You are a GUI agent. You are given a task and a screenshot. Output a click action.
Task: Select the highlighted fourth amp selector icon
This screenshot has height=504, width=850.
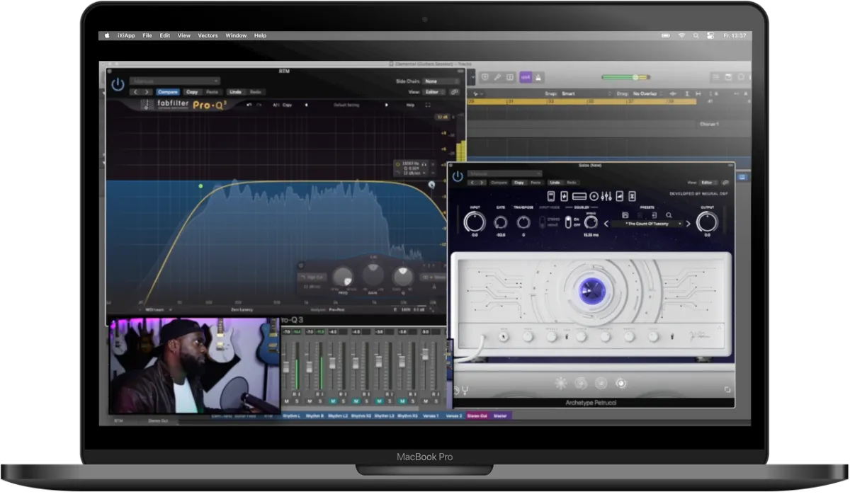point(621,383)
